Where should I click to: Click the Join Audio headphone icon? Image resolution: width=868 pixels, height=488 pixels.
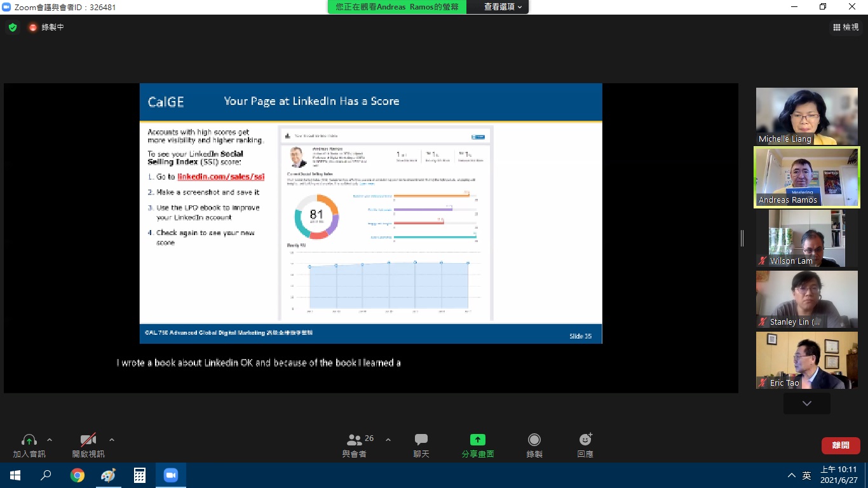click(x=29, y=440)
